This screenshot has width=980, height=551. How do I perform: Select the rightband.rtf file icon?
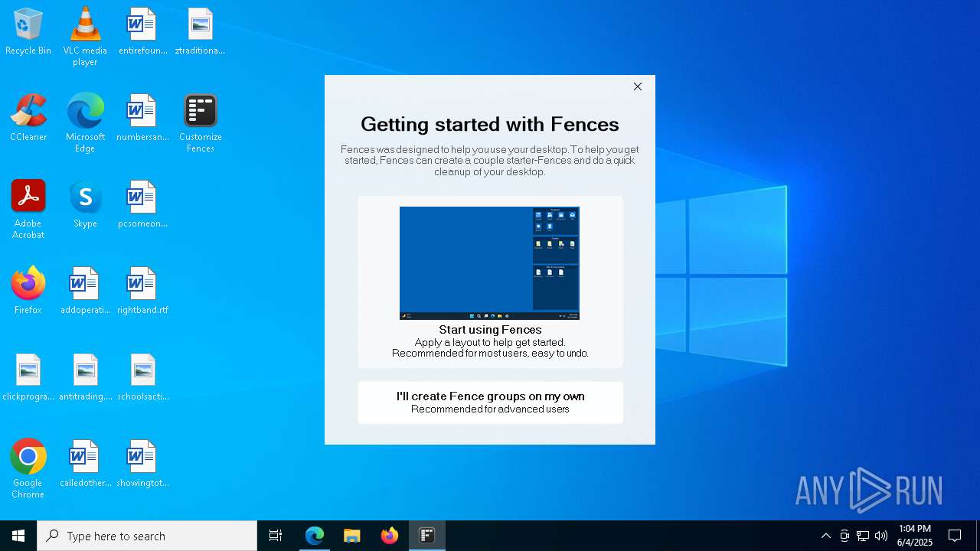click(x=142, y=292)
